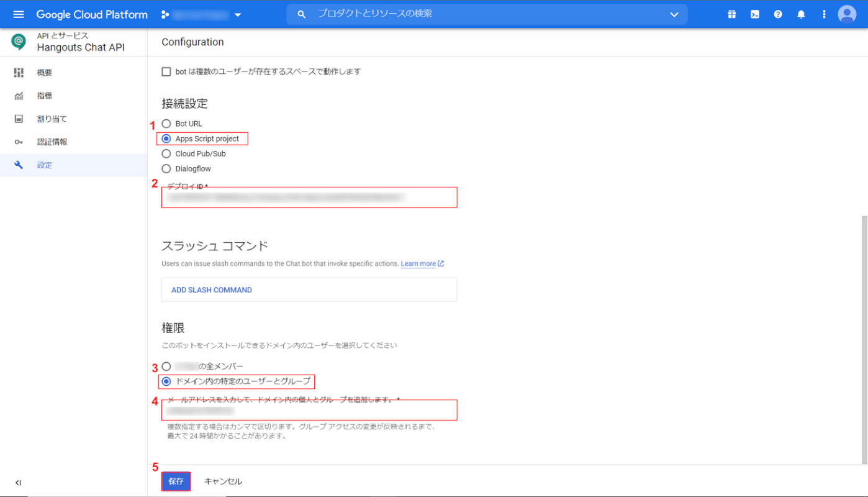This screenshot has height=497, width=868.
Task: Select ドメイン内の特定のユーザーとグループ radio option
Action: pyautogui.click(x=166, y=381)
